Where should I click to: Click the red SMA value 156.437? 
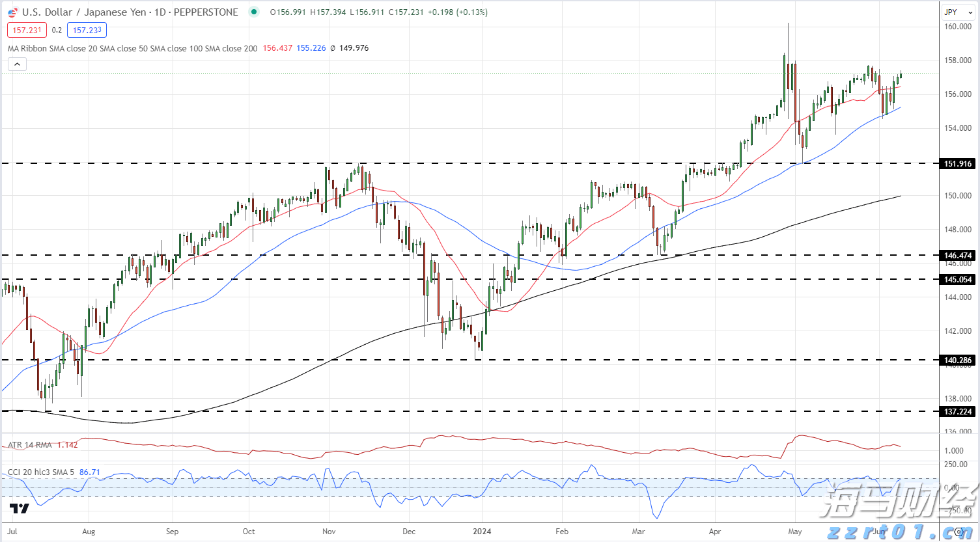tap(277, 48)
